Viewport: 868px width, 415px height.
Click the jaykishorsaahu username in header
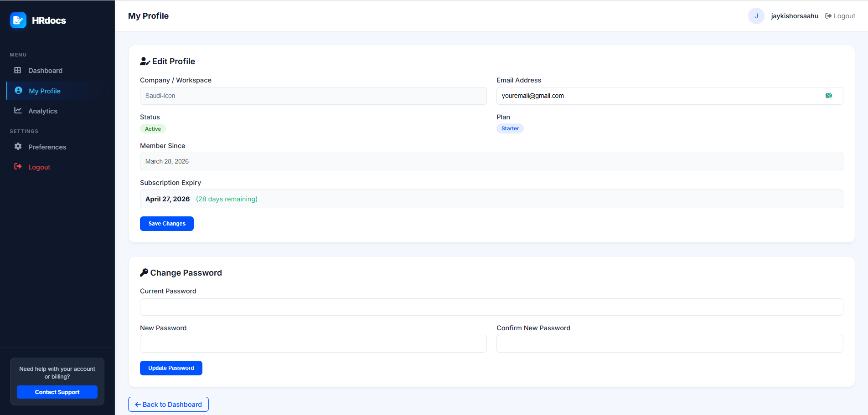tap(795, 16)
